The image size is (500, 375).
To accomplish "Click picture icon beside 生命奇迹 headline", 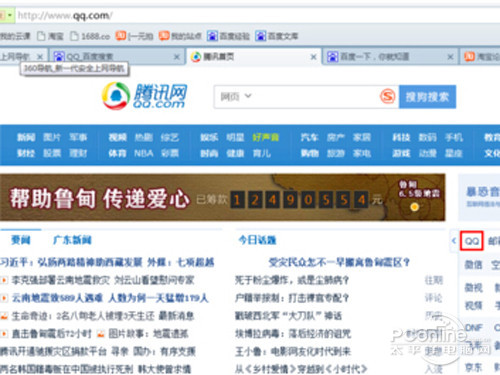I will point(4,316).
